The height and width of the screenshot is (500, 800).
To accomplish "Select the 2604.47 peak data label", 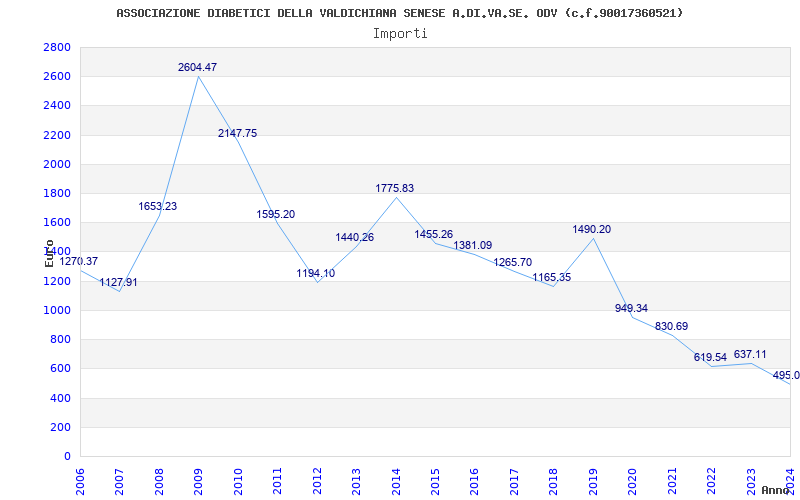I will pyautogui.click(x=197, y=67).
